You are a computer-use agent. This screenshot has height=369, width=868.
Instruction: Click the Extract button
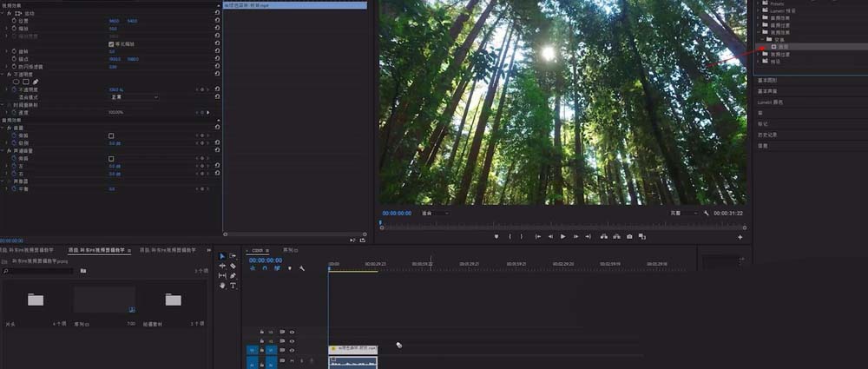616,236
